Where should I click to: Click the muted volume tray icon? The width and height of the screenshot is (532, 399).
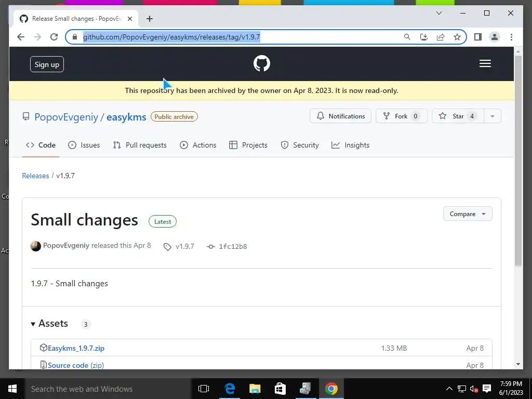coord(474,389)
